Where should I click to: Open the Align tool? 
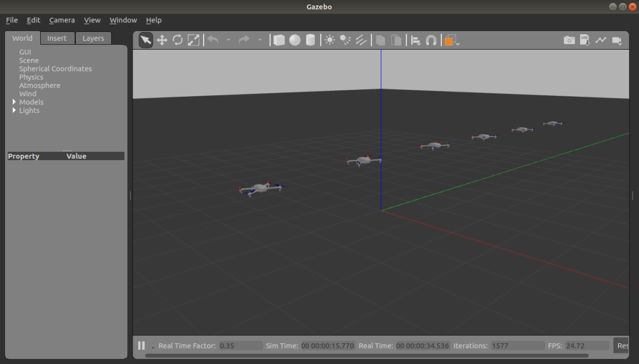point(416,40)
